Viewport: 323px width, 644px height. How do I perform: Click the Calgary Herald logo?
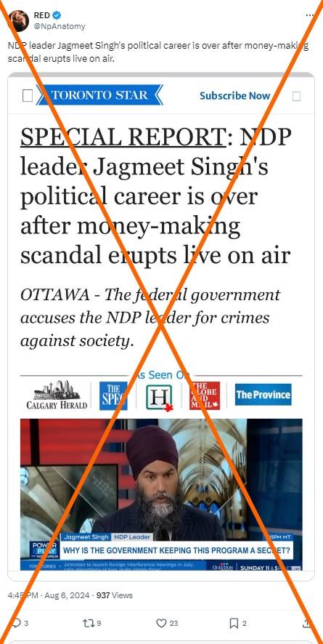tap(57, 395)
